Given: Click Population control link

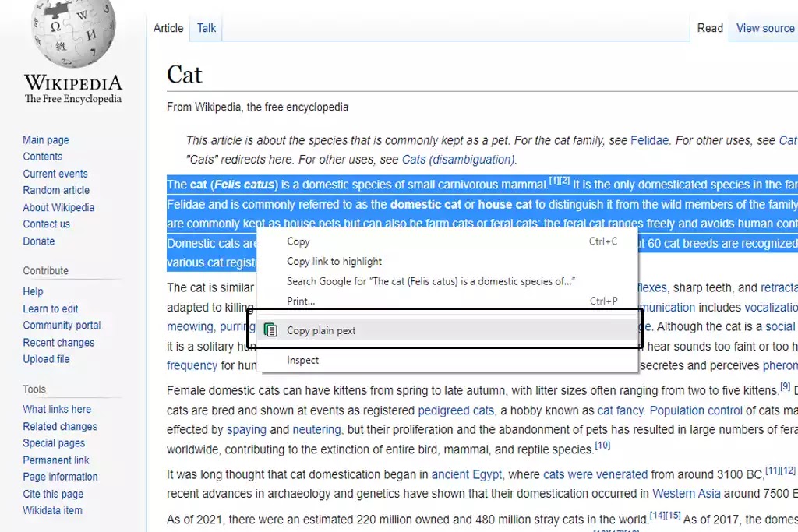Looking at the screenshot, I should click(696, 410).
